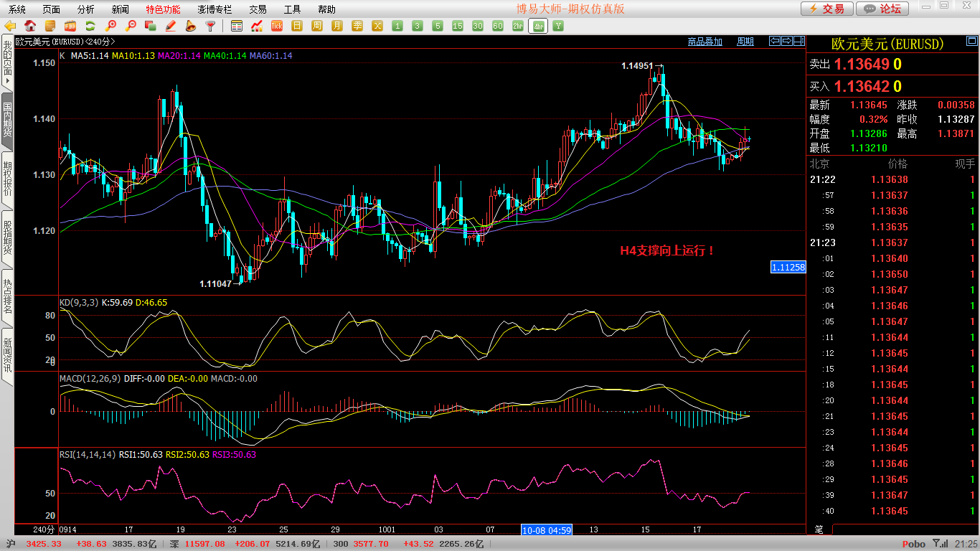Open the trend line chart icon
Viewport: 980px width, 551px height.
click(x=257, y=26)
